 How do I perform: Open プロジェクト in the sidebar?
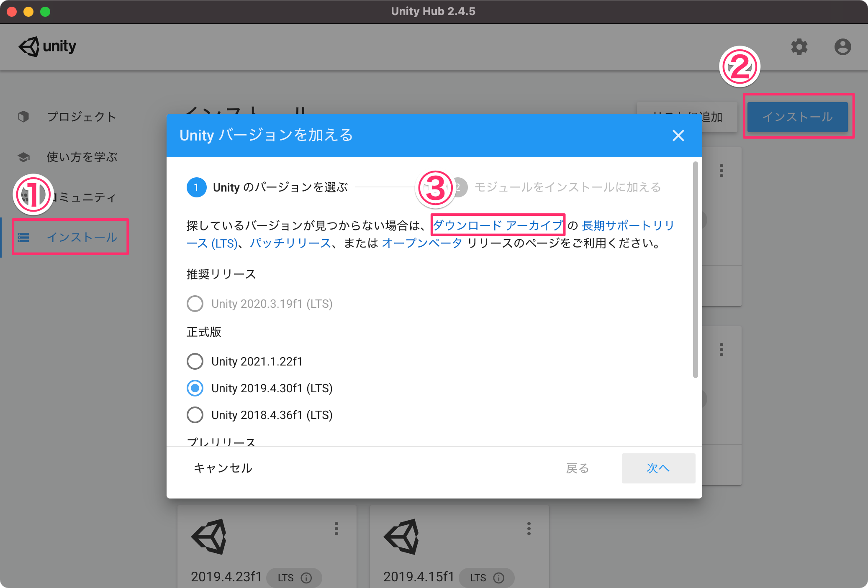coord(81,117)
